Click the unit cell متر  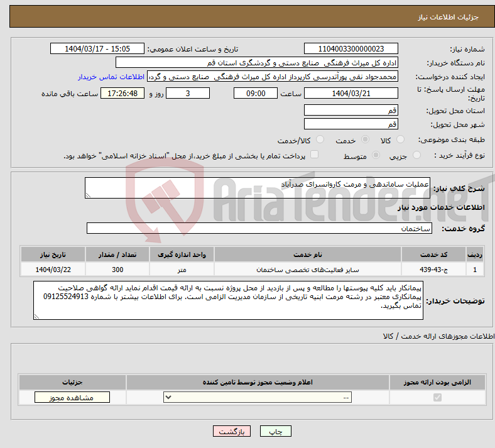[x=182, y=270]
